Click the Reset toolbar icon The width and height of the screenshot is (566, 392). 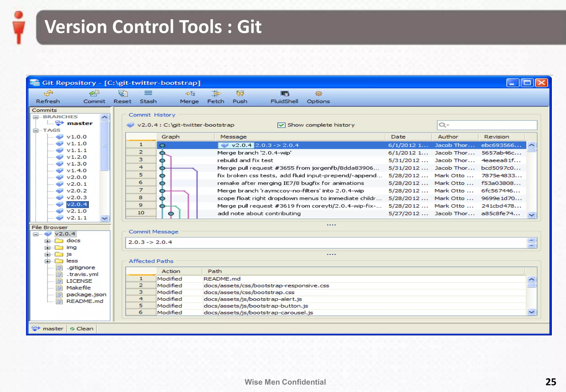pyautogui.click(x=123, y=93)
